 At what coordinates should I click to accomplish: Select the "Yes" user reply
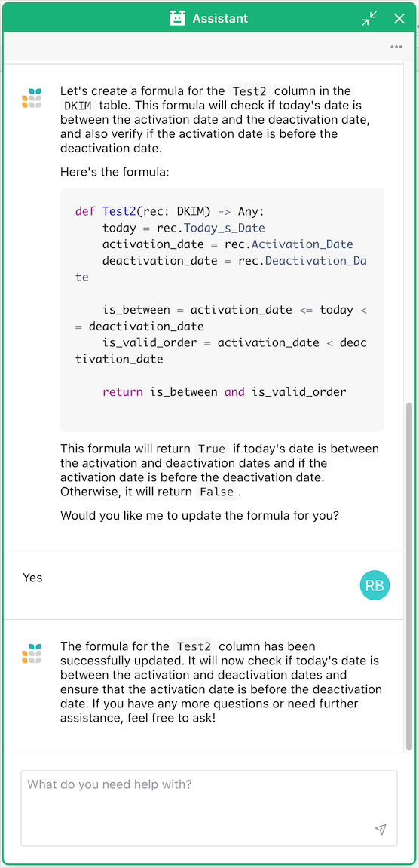(x=32, y=578)
